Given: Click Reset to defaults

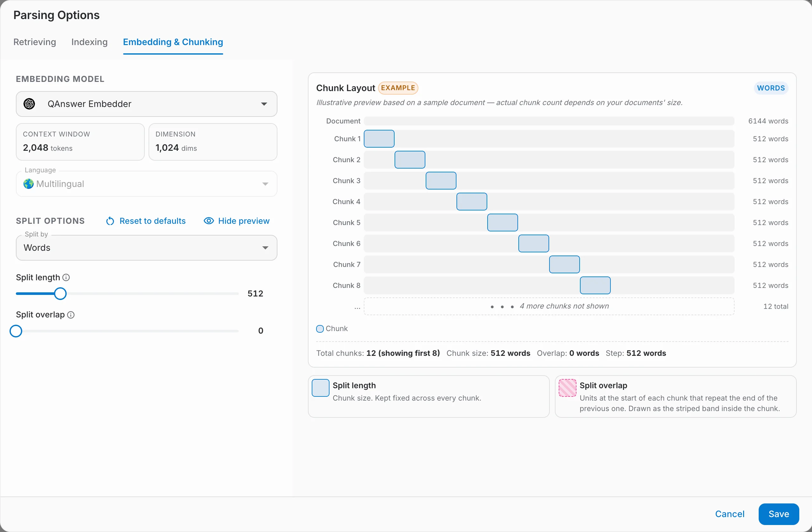Looking at the screenshot, I should (146, 221).
